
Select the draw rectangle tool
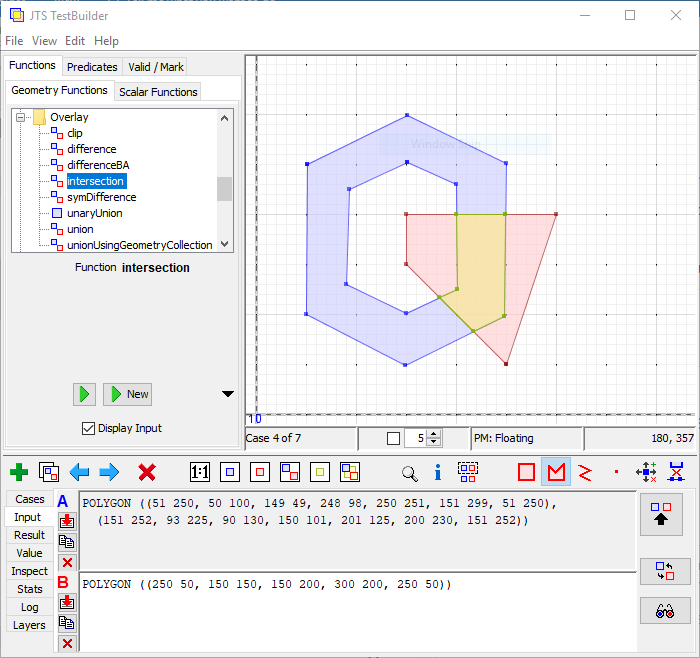click(x=526, y=472)
